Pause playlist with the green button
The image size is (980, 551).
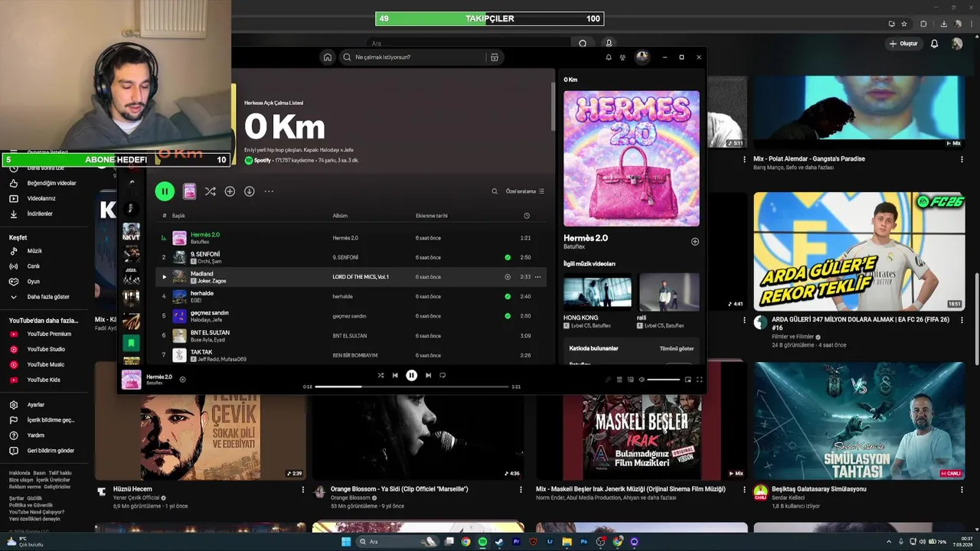point(165,191)
